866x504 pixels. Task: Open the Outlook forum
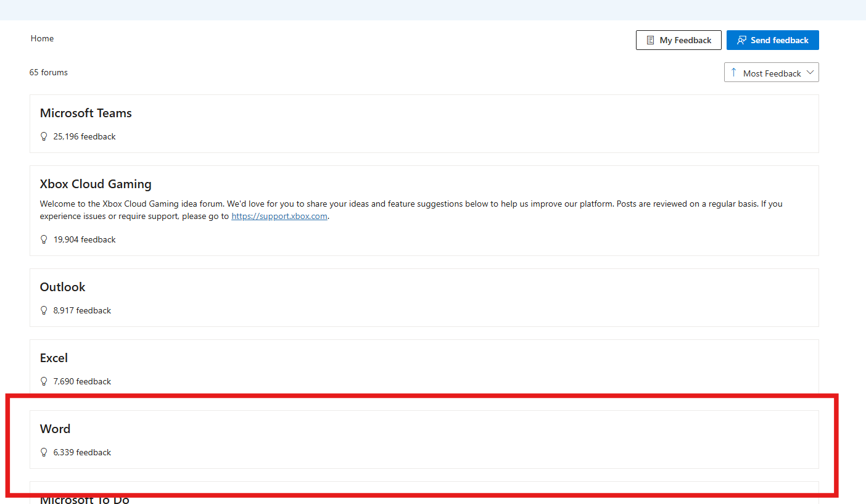point(63,287)
